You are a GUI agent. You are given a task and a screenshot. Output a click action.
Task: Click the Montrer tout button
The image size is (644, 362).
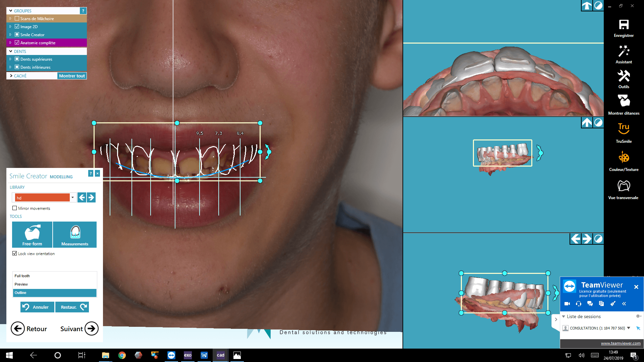[72, 76]
